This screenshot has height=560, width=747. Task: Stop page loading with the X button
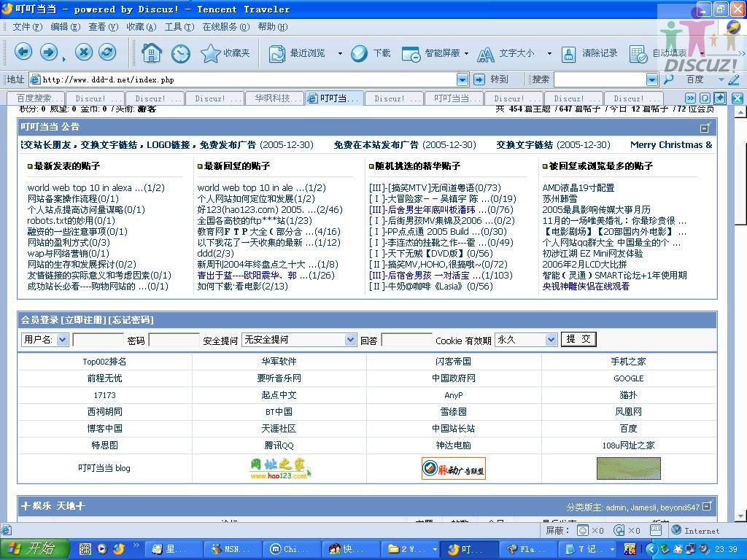point(84,52)
